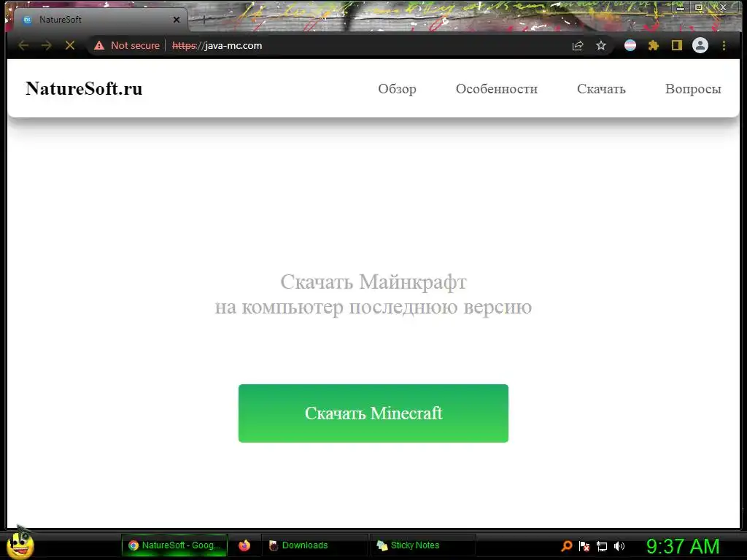
Task: Open Sticky Notes from taskbar
Action: 423,545
